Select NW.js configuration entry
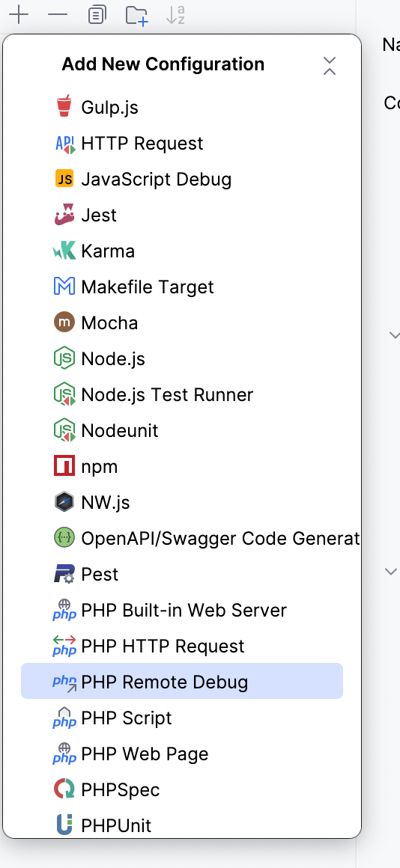Screen dimensions: 400x868 [x=182, y=502]
